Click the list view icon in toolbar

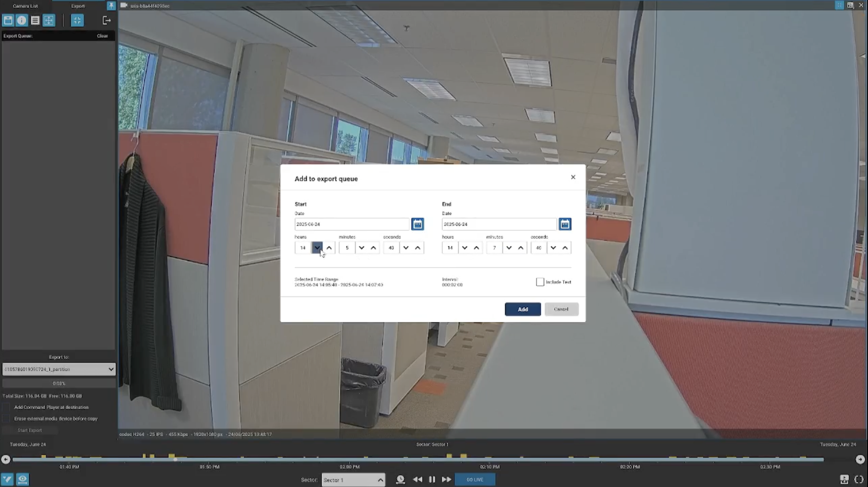point(35,20)
